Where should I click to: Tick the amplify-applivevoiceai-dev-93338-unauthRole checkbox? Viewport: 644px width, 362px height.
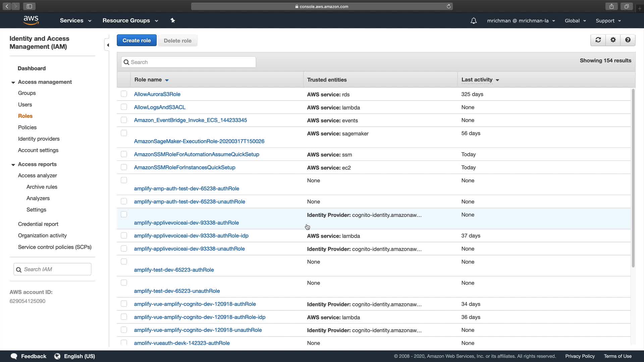[124, 248]
